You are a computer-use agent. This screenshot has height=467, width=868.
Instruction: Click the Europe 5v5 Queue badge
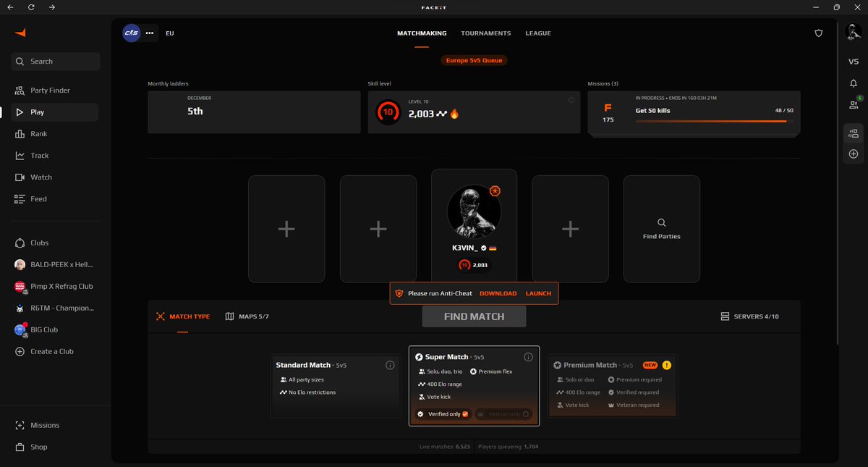point(474,61)
